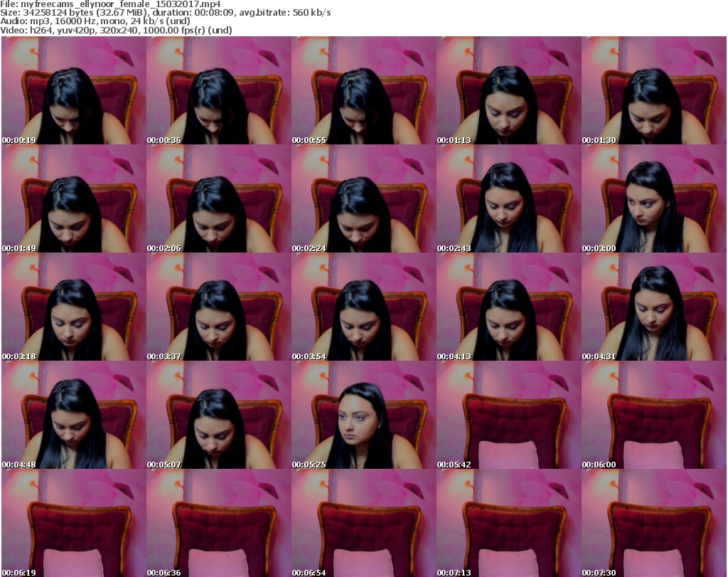Pick the 00:03:37 preview frame
Viewport: 728px width, 577px height.
pos(219,307)
